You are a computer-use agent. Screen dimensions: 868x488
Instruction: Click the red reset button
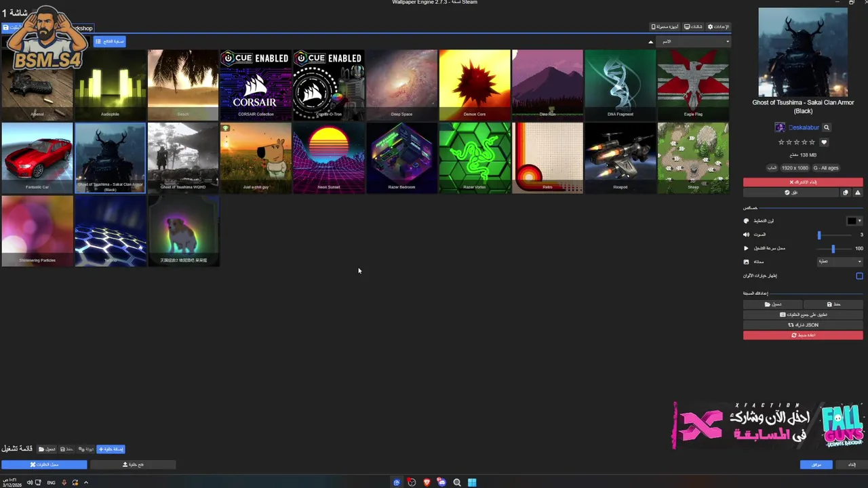[x=803, y=335]
